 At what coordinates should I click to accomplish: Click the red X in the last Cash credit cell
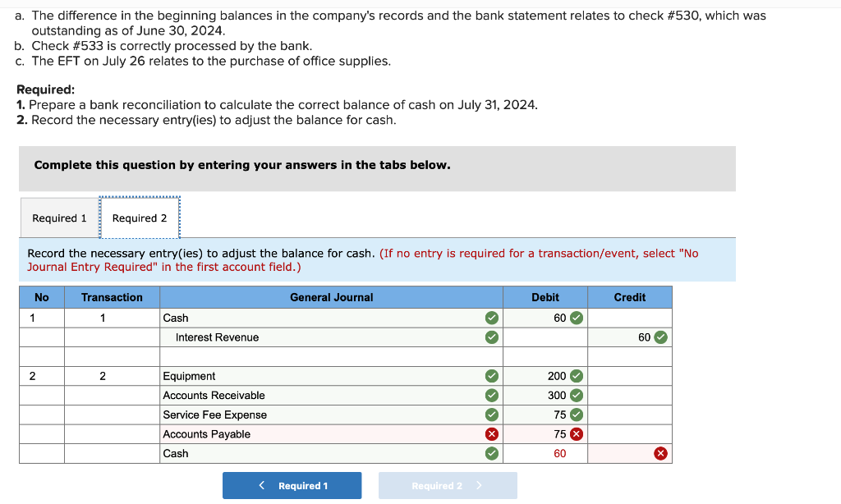(x=661, y=452)
